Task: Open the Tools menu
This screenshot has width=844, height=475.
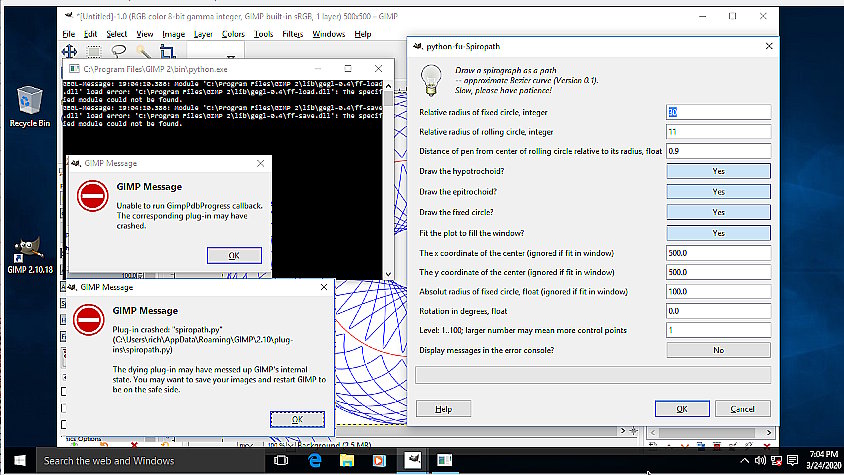Action: pyautogui.click(x=263, y=34)
